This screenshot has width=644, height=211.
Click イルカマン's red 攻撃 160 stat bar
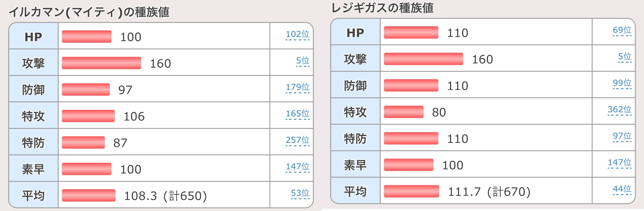101,63
